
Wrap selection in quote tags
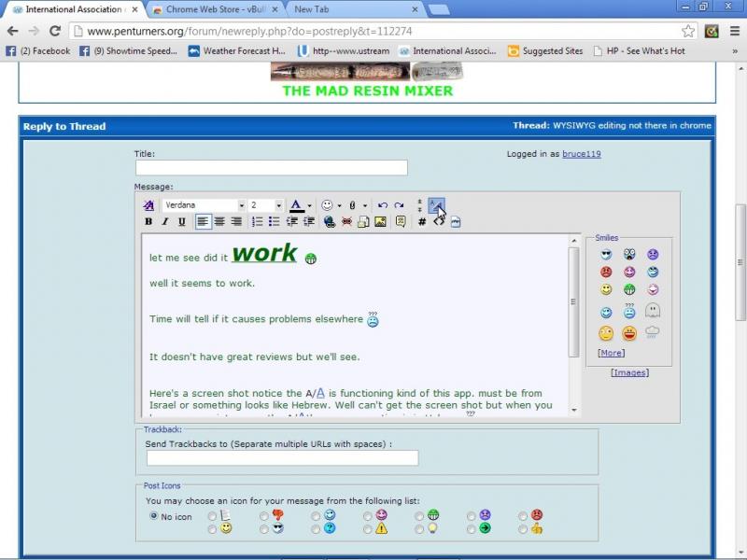coord(401,222)
